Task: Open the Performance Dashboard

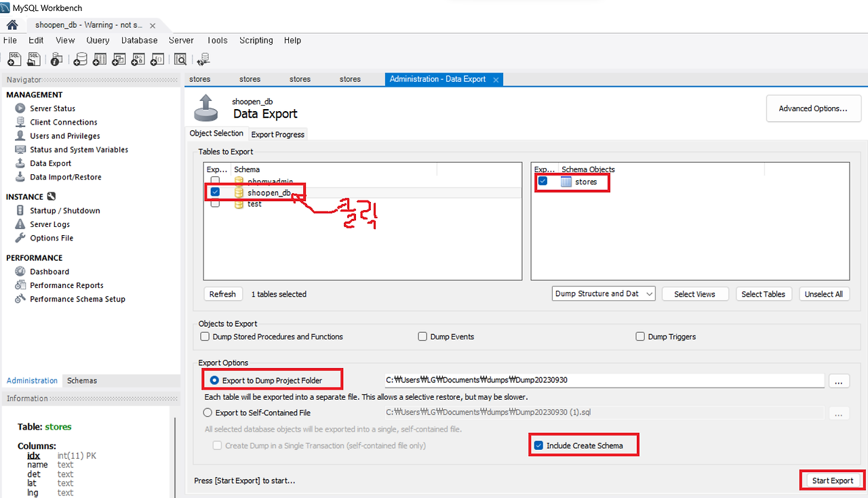Action: 51,271
